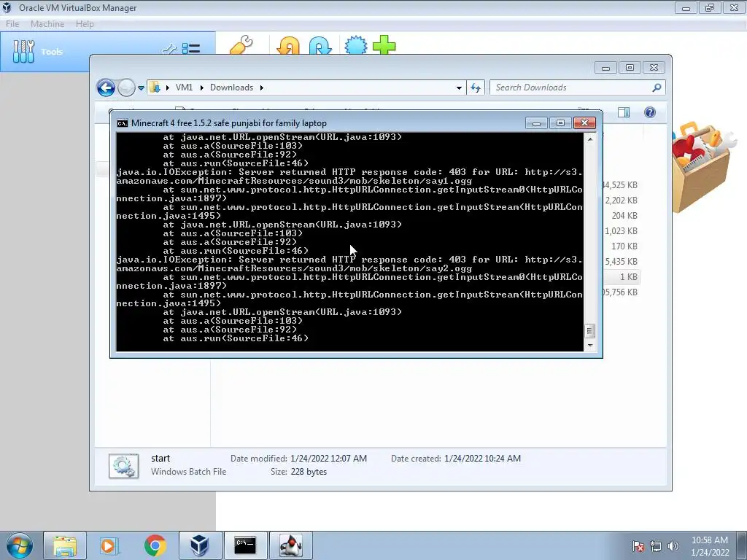Open Tools list menu icon
The width and height of the screenshot is (747, 560).
191,49
